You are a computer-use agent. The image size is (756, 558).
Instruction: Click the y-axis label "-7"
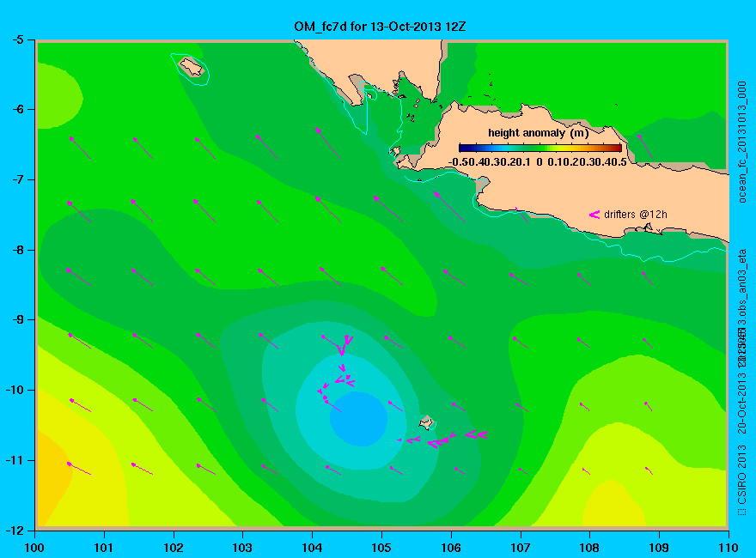17,179
